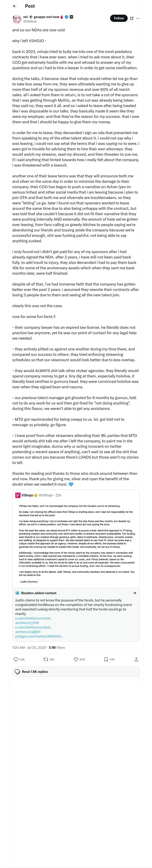Screen dimensions: 152x868
Task: Click the VShojo logo in quoted post
Action: [18, 495]
